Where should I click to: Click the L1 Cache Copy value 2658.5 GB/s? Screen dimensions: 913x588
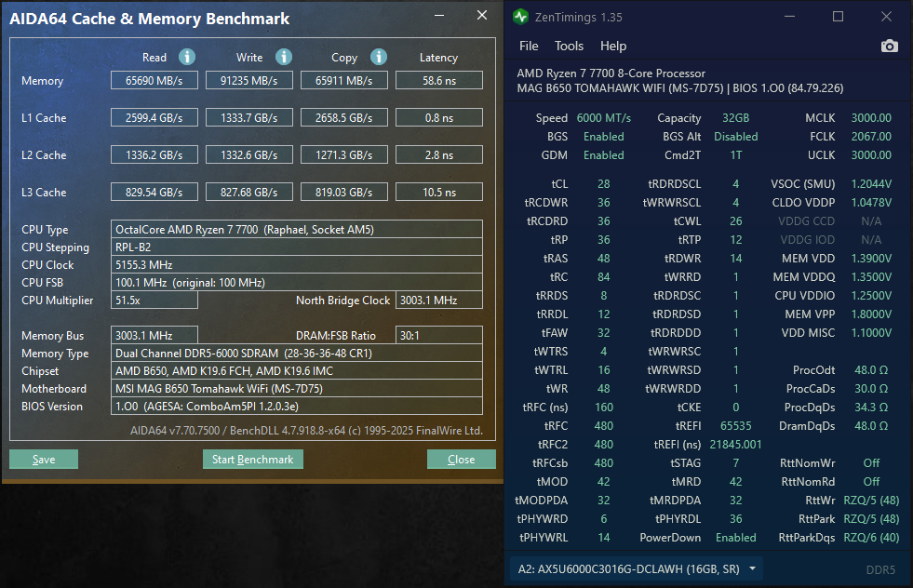pos(344,117)
